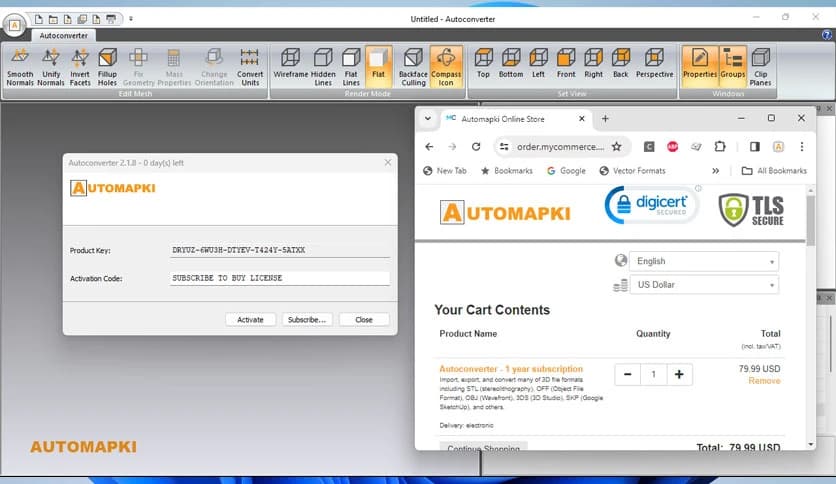Screen dimensions: 836x484
Task: Click the Product Key field
Action: (x=279, y=250)
